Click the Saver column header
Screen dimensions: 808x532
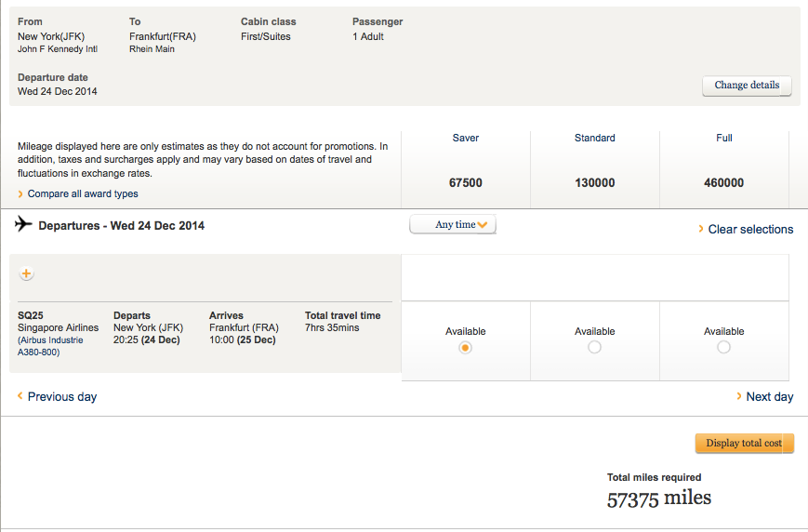click(x=465, y=138)
